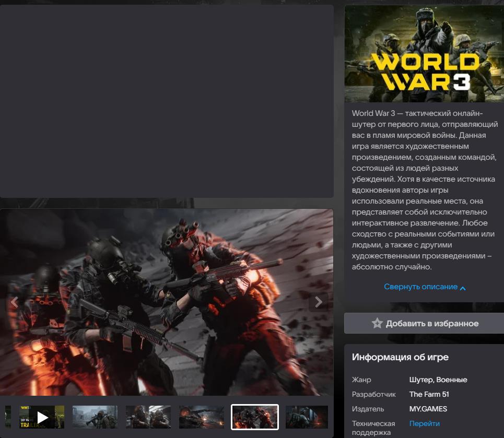Click the Разработчик label
504x438 pixels.
click(374, 394)
